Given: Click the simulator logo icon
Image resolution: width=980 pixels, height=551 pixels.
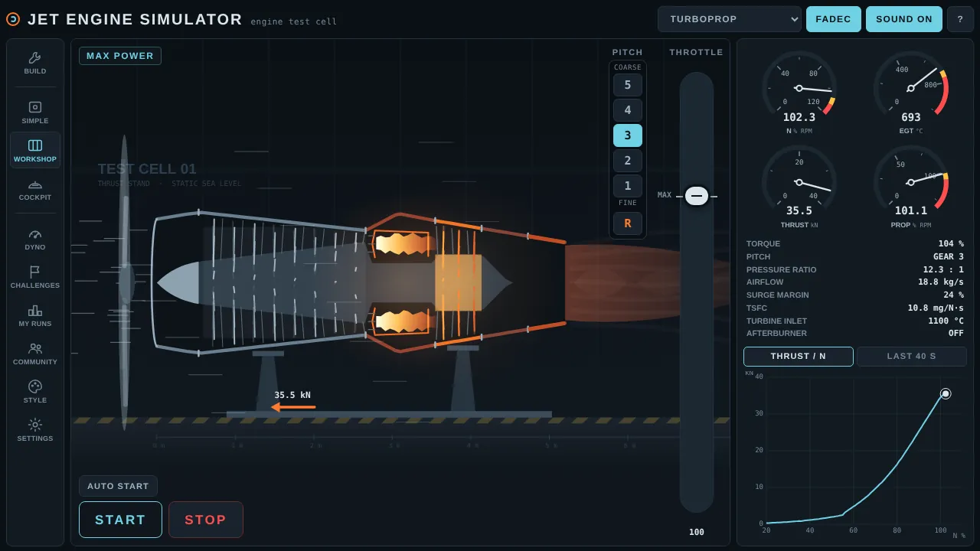Looking at the screenshot, I should [x=13, y=19].
